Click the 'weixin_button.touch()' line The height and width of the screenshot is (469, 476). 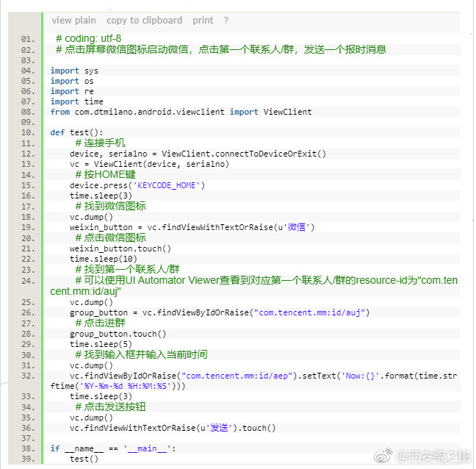[x=120, y=248]
